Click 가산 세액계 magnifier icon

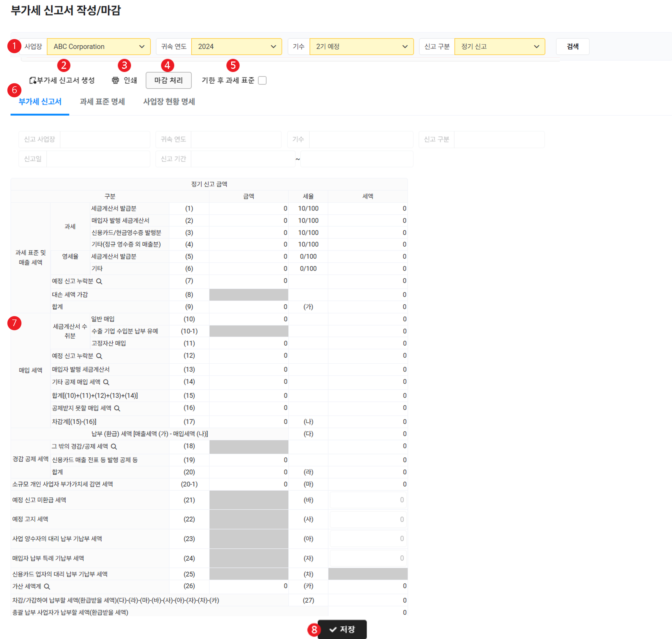click(x=47, y=587)
